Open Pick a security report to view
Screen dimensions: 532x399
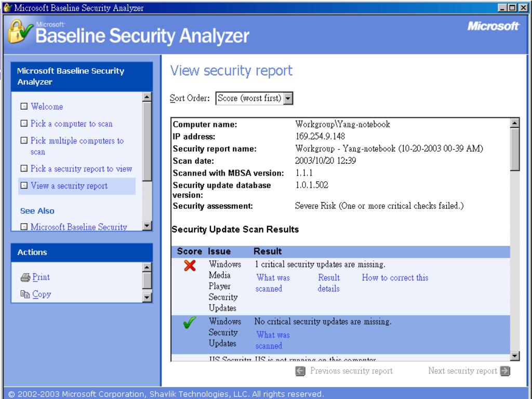coord(82,169)
